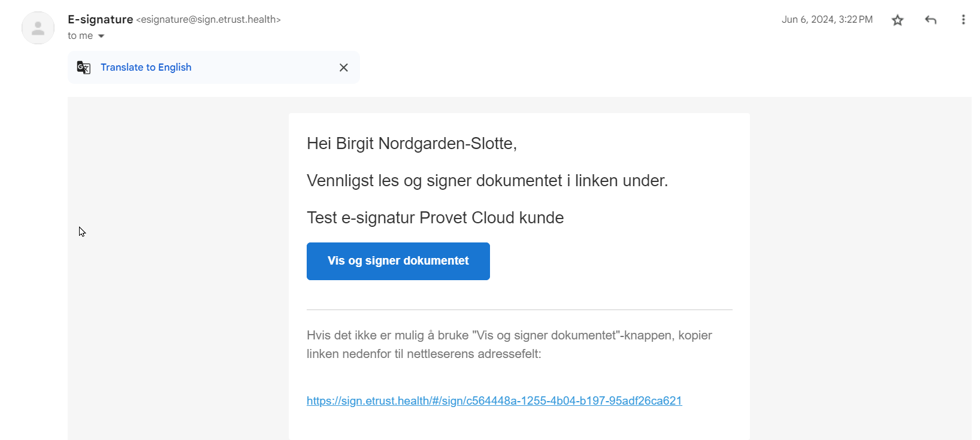Click 'Test e-signatur Provet Cloud kunde' text
This screenshot has height=440, width=980.
[435, 218]
